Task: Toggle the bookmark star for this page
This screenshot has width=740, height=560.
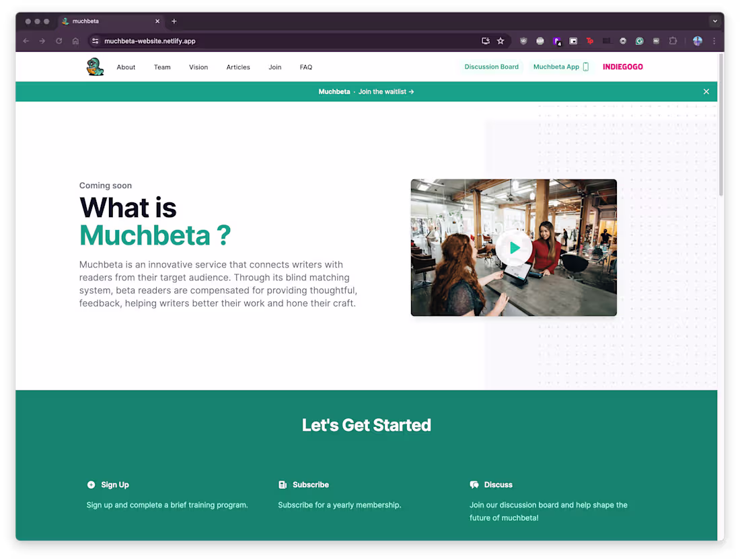Action: coord(501,41)
